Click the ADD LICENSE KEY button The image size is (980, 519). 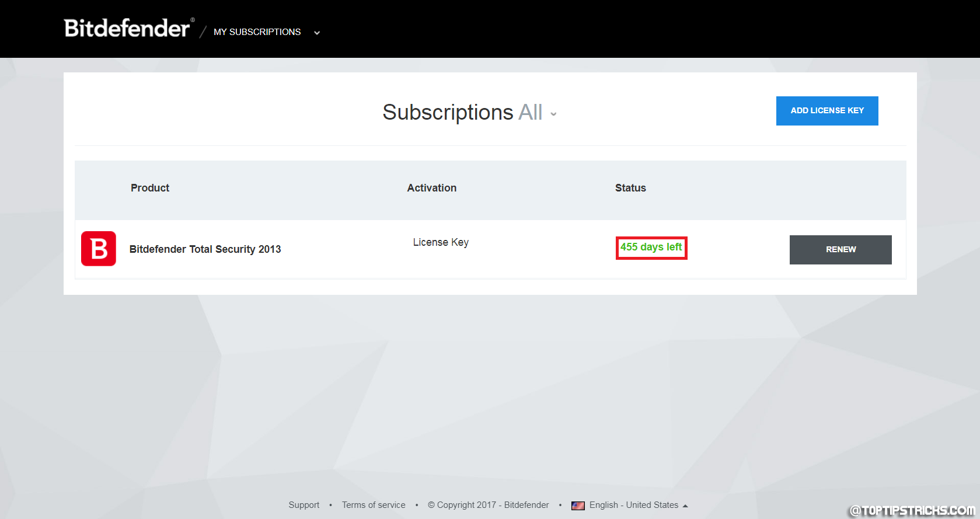827,111
